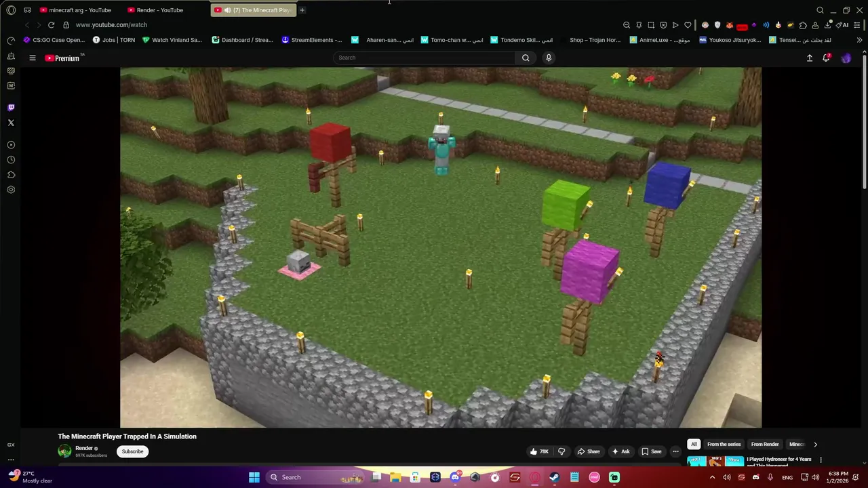868x488 pixels.
Task: Search tabs with the title bar magnifier
Action: pyautogui.click(x=820, y=10)
